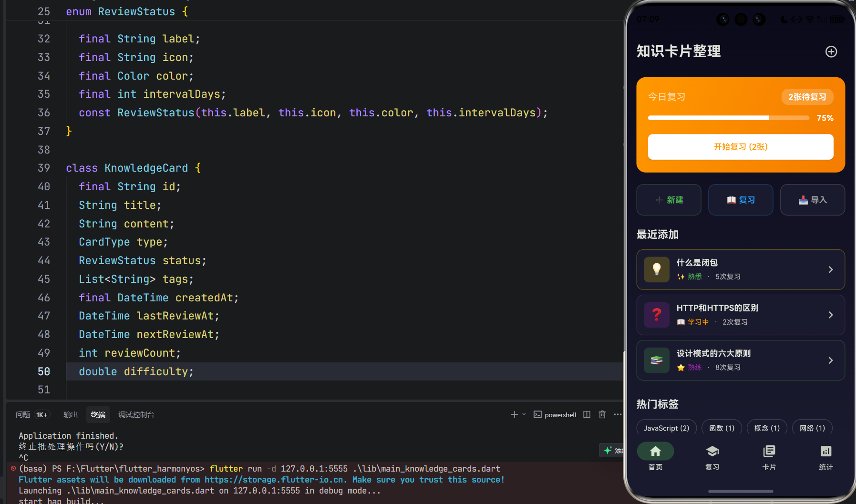Tap the add card plus-circle icon
Screen dimensions: 856x504
pos(831,51)
